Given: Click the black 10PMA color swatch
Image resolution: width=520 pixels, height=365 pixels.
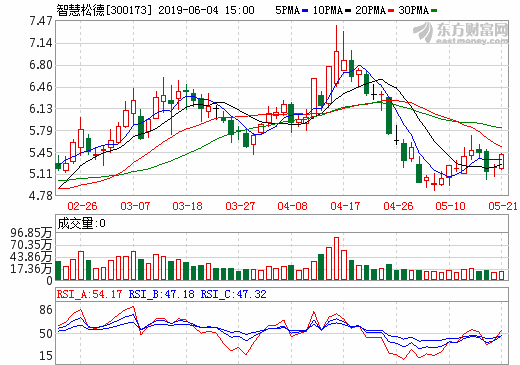Looking at the screenshot, I should pyautogui.click(x=348, y=11).
